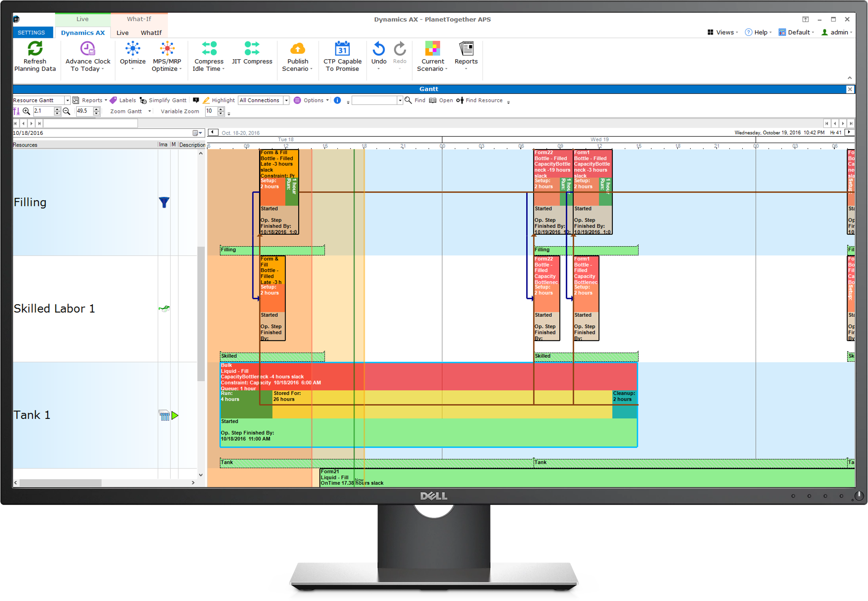The image size is (868, 601).
Task: Open the All Connections dropdown
Action: point(286,100)
